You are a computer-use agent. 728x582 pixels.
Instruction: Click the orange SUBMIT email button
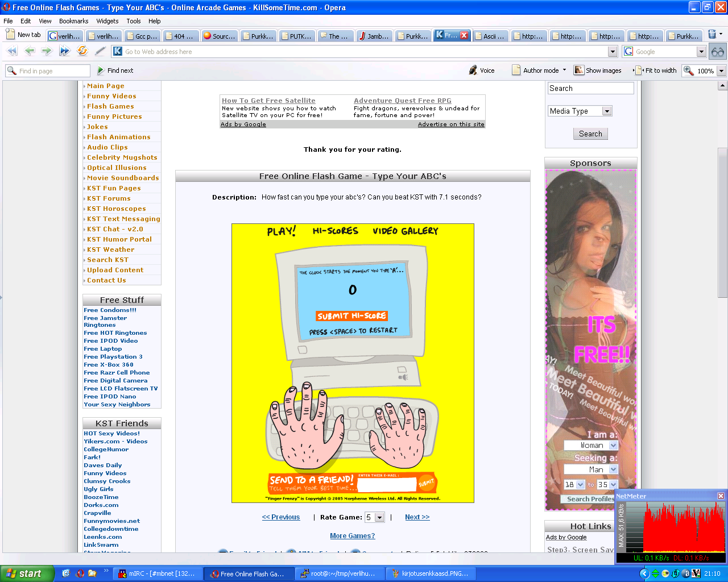(427, 483)
